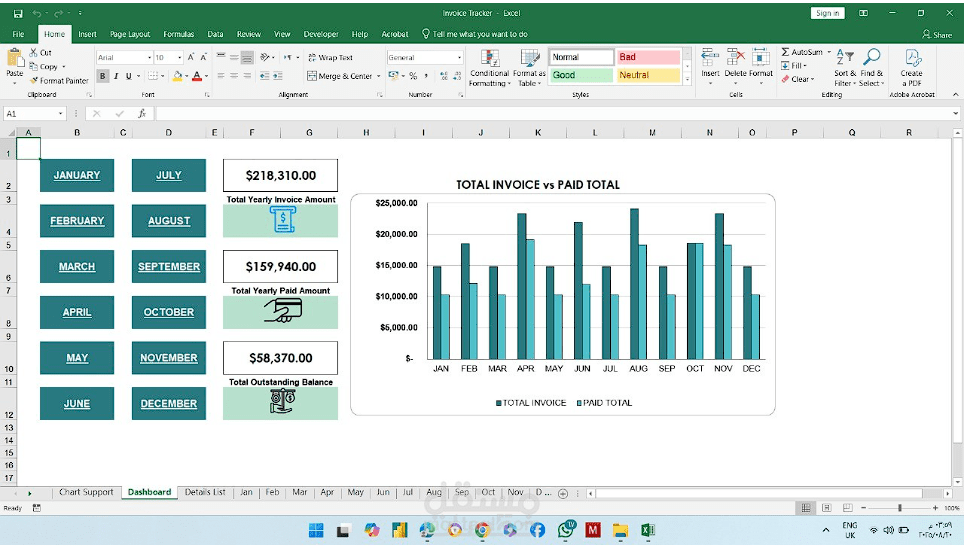Open the General number format dropdown
Viewport: 965px width, 548px height.
(460, 58)
